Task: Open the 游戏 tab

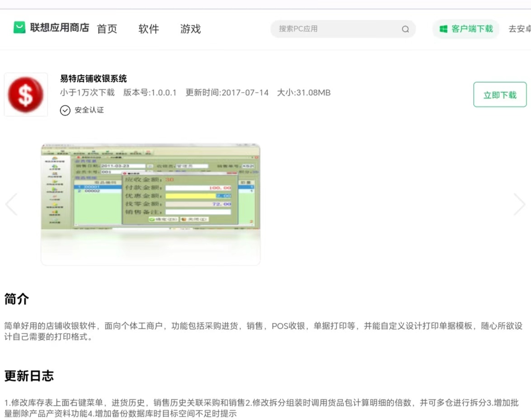Action: tap(190, 29)
